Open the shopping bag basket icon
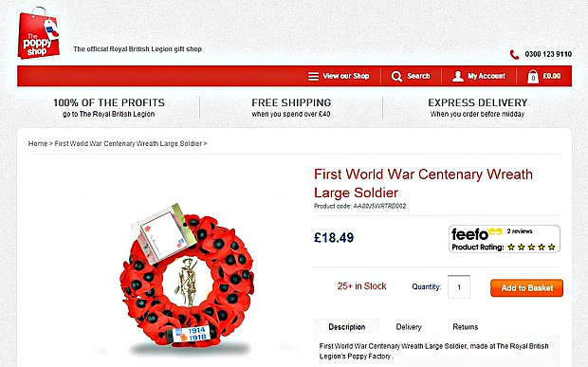The width and height of the screenshot is (588, 367). 532,77
